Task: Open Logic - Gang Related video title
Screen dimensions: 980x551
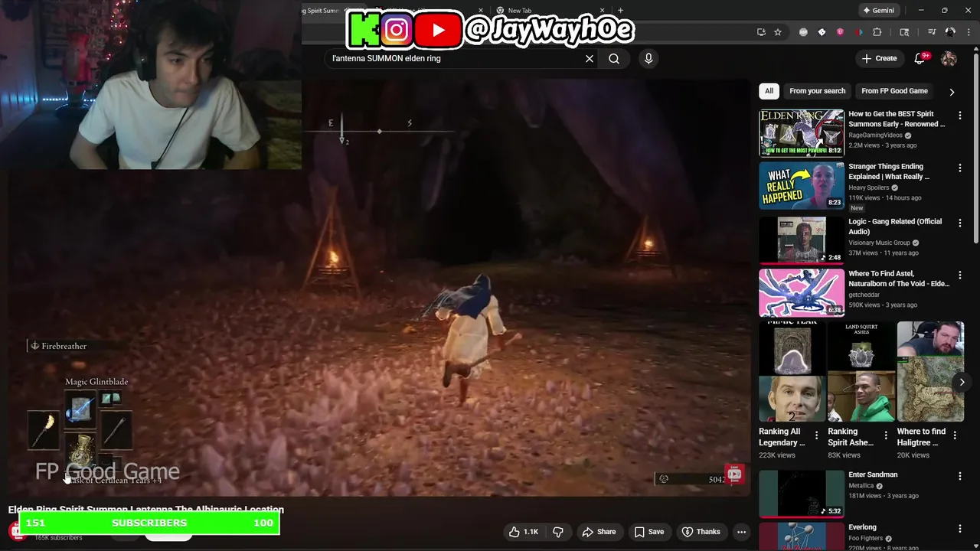Action: (895, 227)
